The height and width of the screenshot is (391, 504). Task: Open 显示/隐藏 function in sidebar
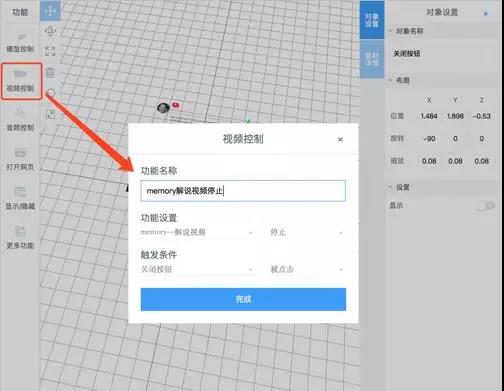(x=20, y=199)
